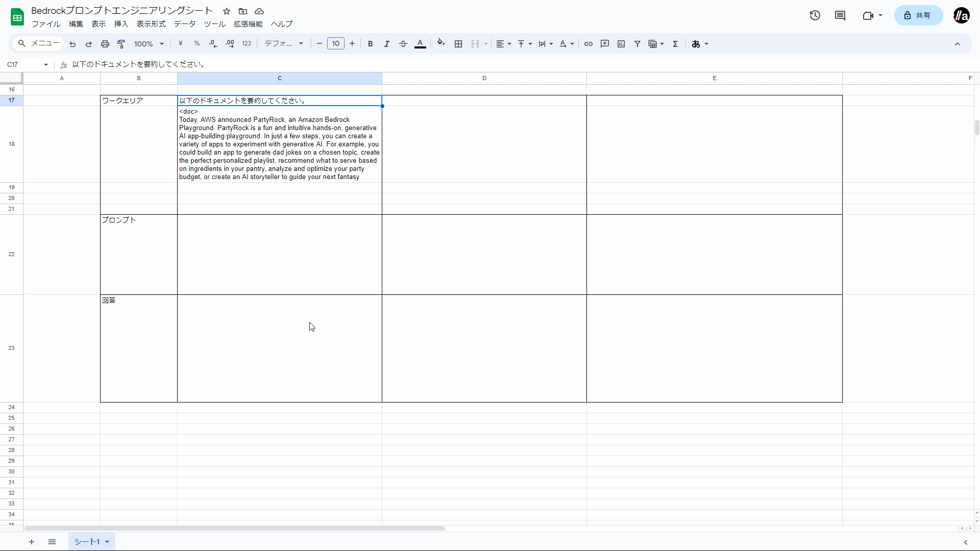
Task: Click the insert chart icon
Action: [x=621, y=44]
